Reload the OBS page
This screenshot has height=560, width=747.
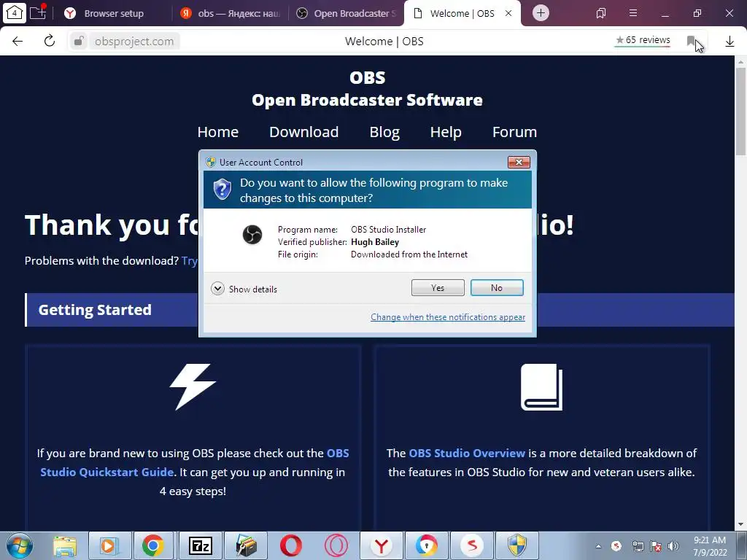[x=50, y=41]
